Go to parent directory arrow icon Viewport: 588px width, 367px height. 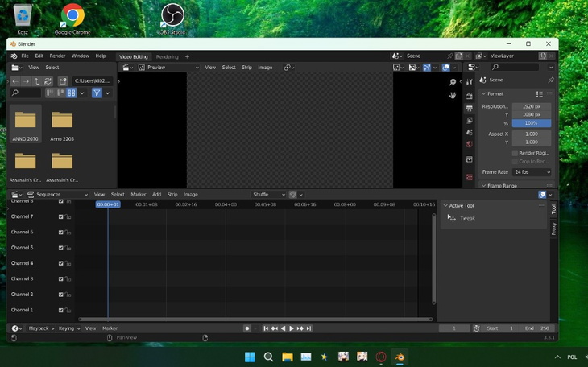(37, 81)
